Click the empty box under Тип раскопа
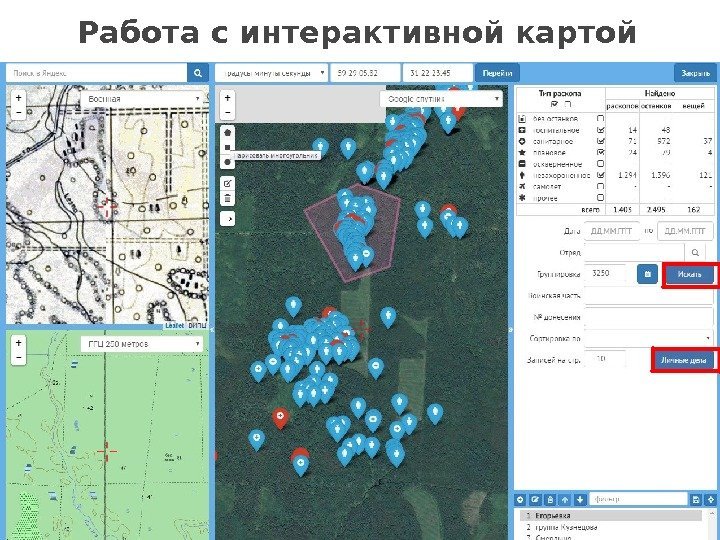The image size is (720, 540). [x=568, y=104]
